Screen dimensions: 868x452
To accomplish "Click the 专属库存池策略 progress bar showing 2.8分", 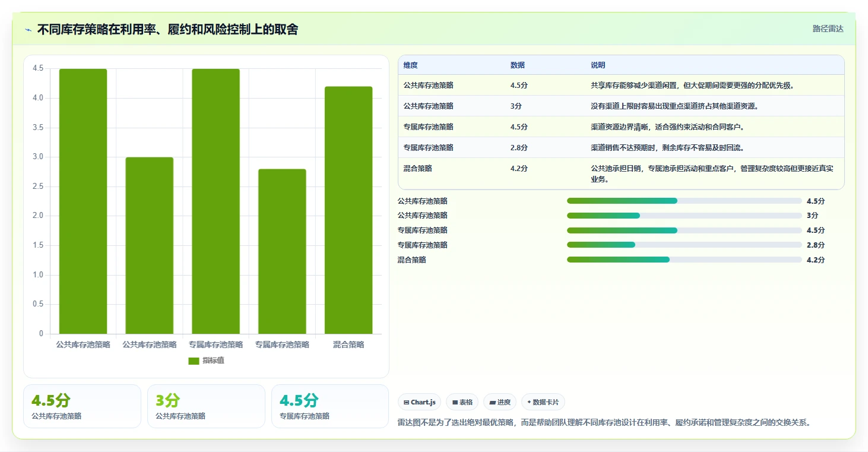I will [684, 245].
